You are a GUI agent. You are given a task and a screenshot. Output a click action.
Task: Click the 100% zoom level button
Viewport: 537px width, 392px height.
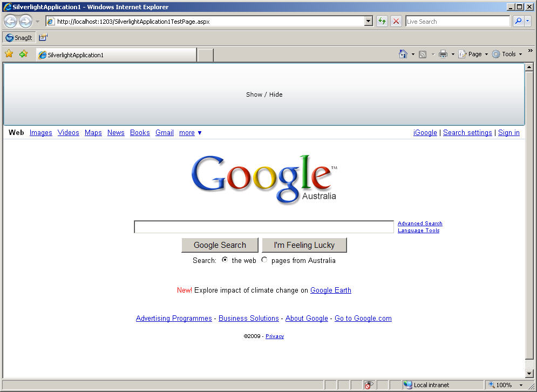tap(501, 385)
